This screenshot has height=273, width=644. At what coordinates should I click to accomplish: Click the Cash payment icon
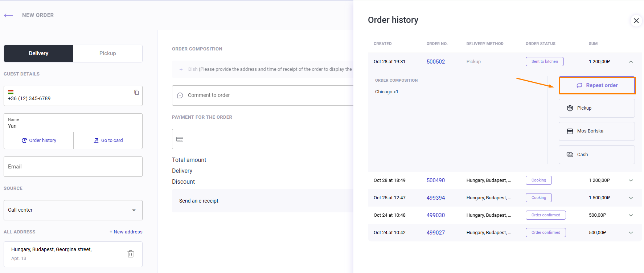(570, 155)
